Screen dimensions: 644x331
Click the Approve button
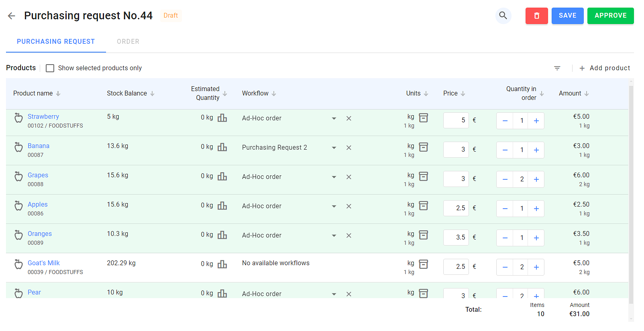[610, 16]
